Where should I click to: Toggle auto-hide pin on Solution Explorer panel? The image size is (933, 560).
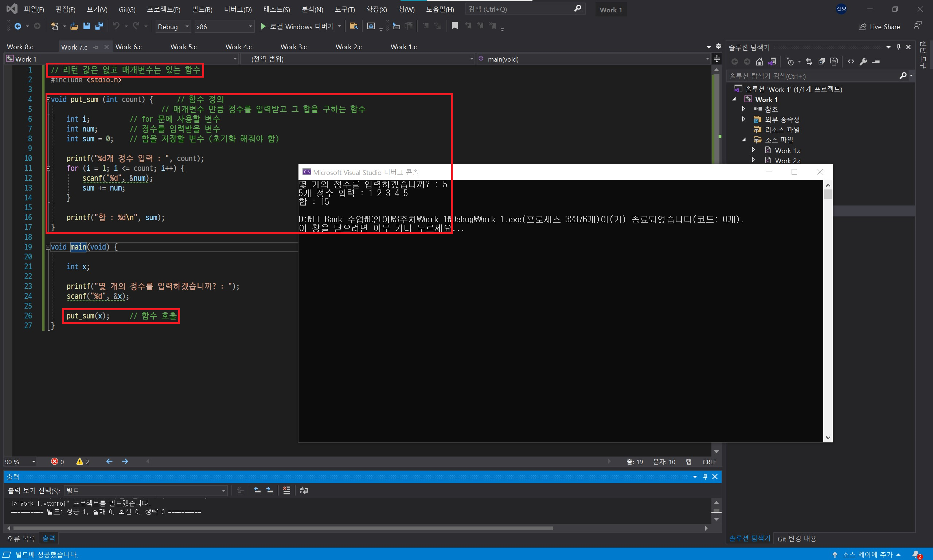point(899,47)
